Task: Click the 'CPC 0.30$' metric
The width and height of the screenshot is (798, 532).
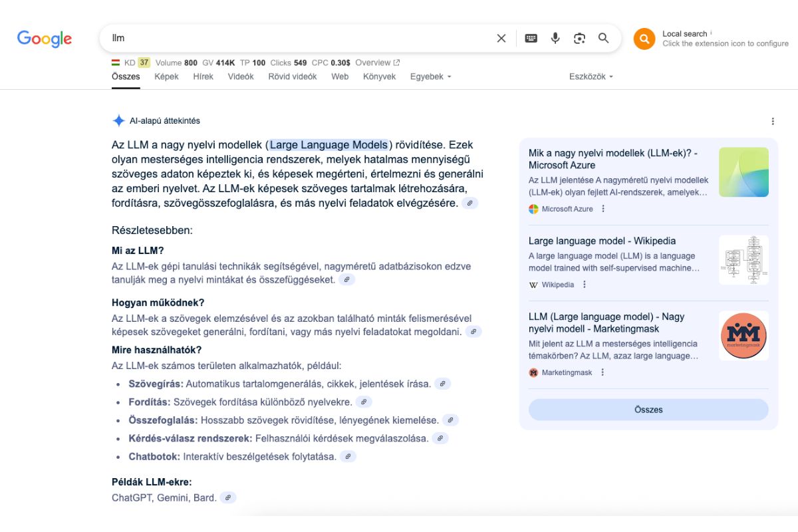Action: click(331, 63)
